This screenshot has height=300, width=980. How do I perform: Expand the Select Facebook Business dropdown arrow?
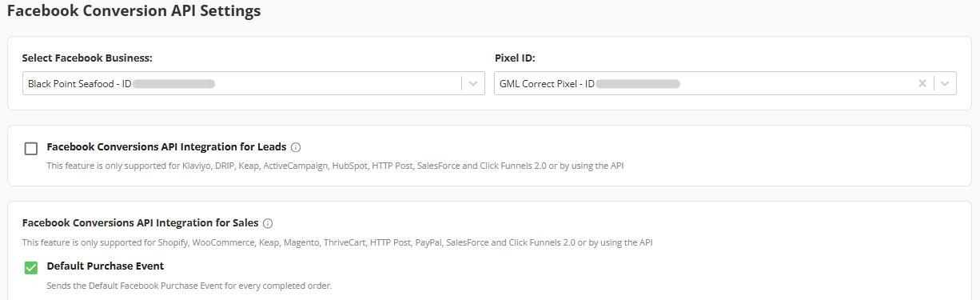(473, 83)
